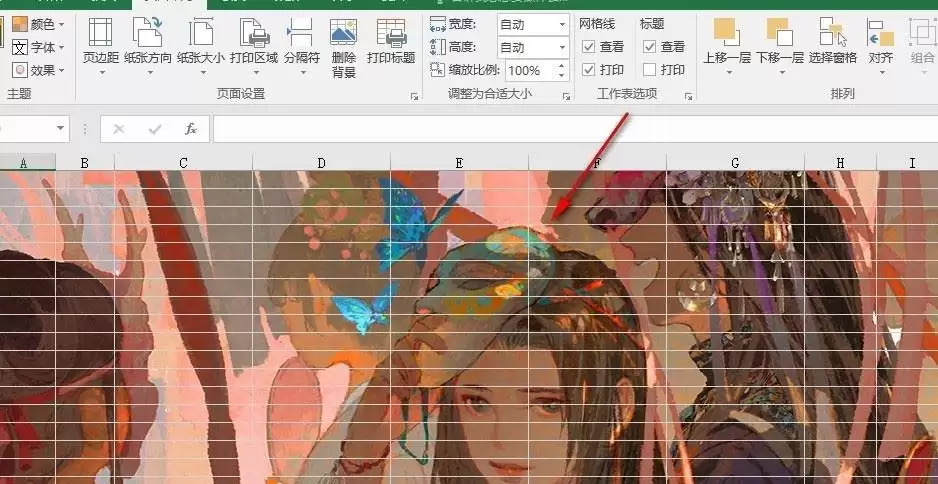Expand the 页边距 dropdown arrow
938x484 pixels.
[x=101, y=73]
